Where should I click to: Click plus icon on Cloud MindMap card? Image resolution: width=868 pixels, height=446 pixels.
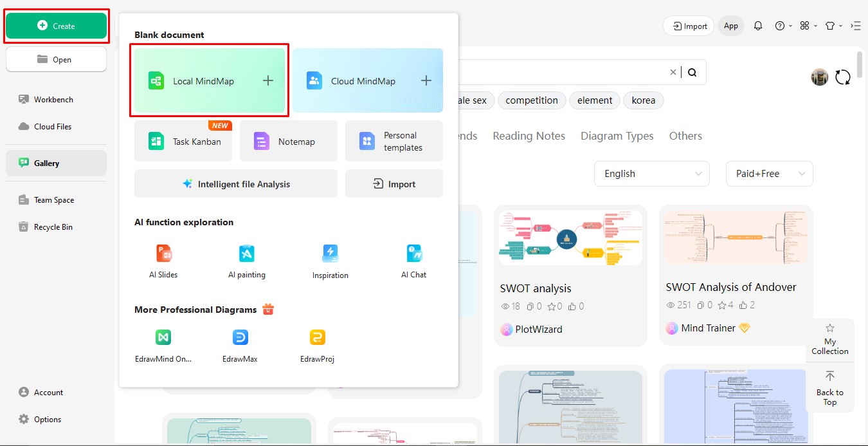tap(426, 80)
